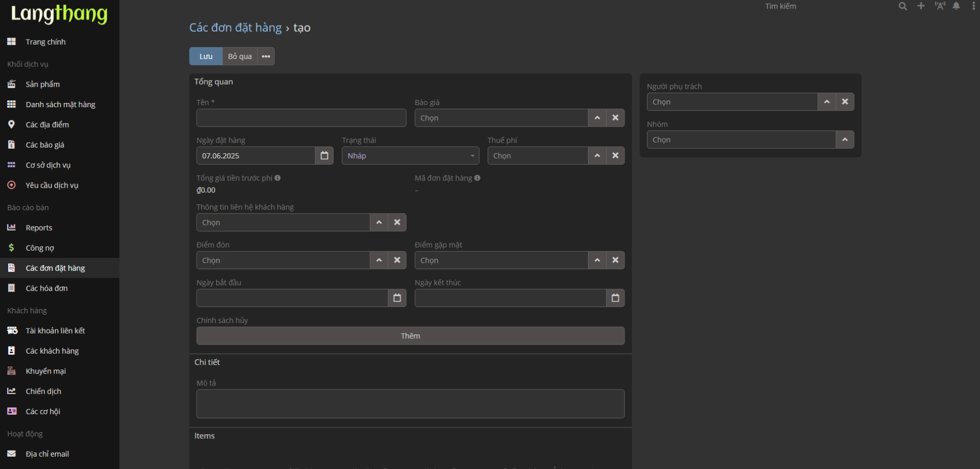This screenshot has width=980, height=469.
Task: Open the Trạng thái dropdown
Action: coord(410,156)
